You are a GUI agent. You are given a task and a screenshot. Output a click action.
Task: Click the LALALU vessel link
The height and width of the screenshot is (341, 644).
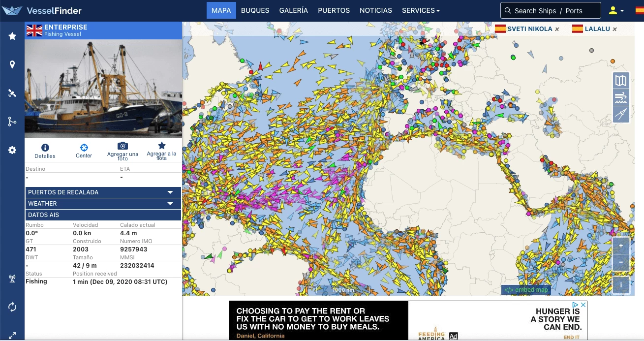(597, 29)
